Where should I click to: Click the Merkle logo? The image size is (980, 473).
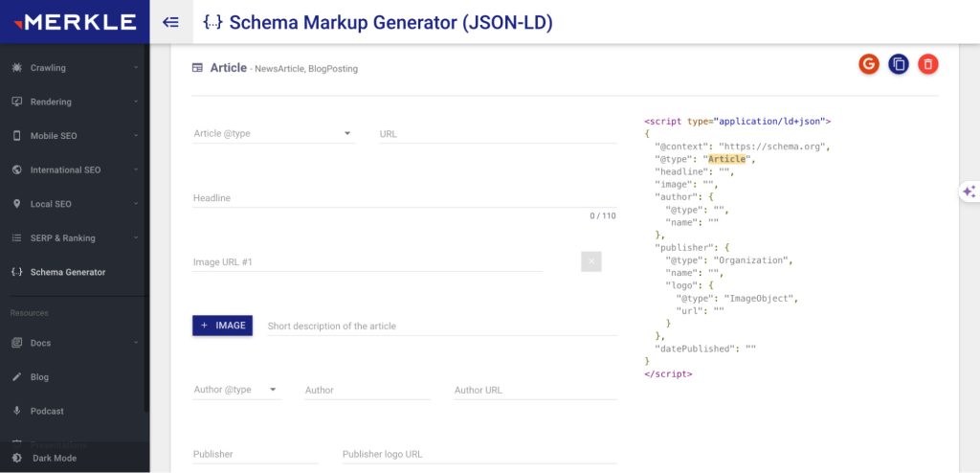pyautogui.click(x=74, y=21)
